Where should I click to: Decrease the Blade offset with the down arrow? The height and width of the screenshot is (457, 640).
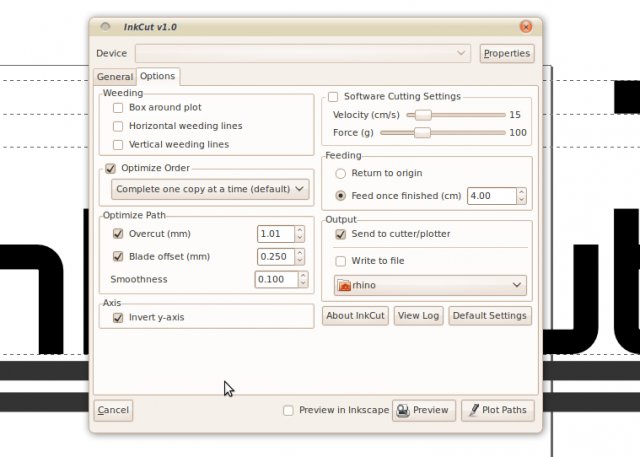(x=300, y=261)
